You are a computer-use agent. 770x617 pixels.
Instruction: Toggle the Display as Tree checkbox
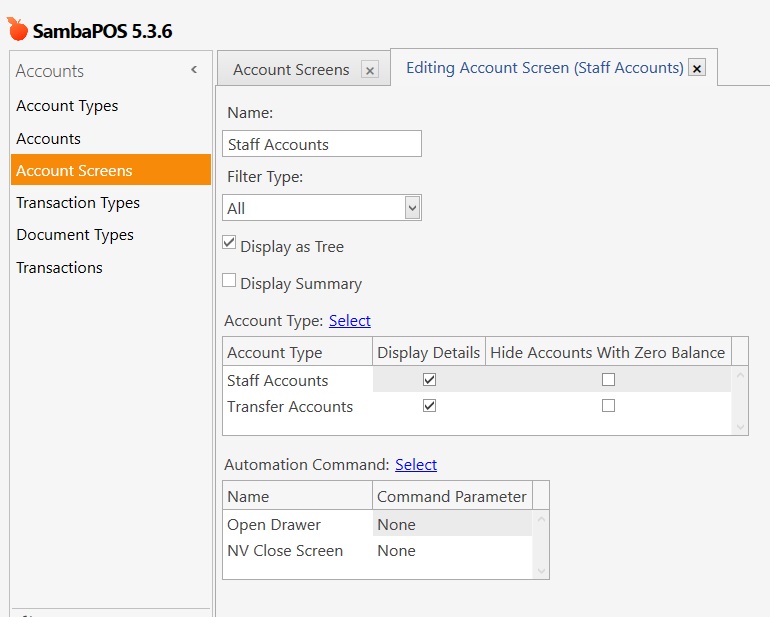click(x=229, y=243)
